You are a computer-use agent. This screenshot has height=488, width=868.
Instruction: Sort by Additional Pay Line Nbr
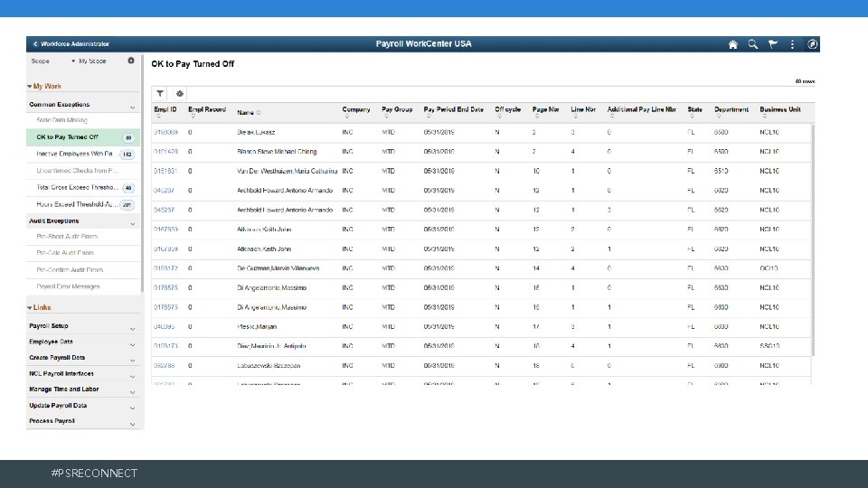tap(642, 110)
